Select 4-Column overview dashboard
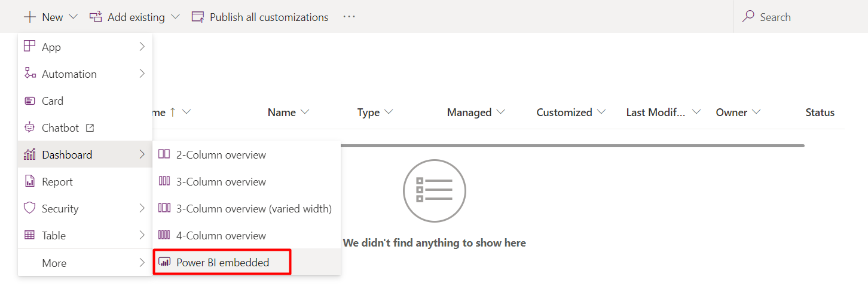The width and height of the screenshot is (868, 307). 246,235
